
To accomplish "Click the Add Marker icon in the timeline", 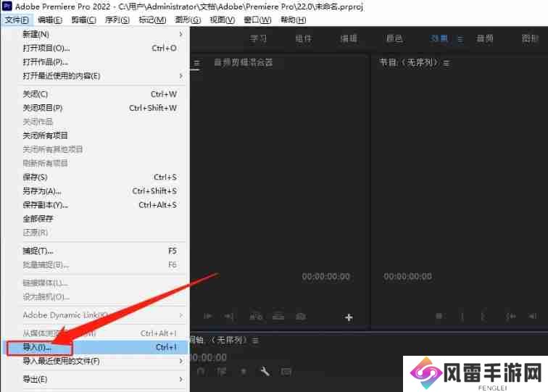I will (244, 372).
